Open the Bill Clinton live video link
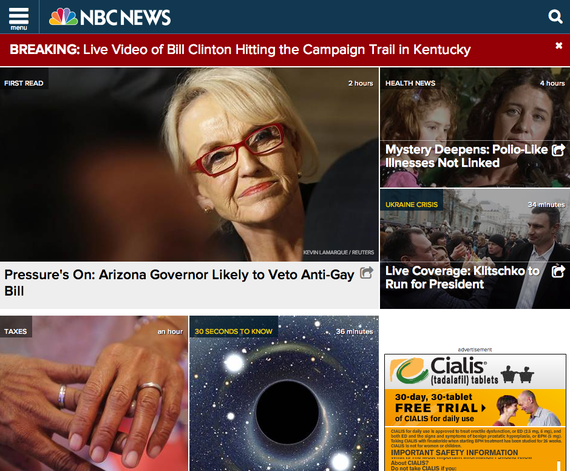This screenshot has height=471, width=570. [x=277, y=49]
